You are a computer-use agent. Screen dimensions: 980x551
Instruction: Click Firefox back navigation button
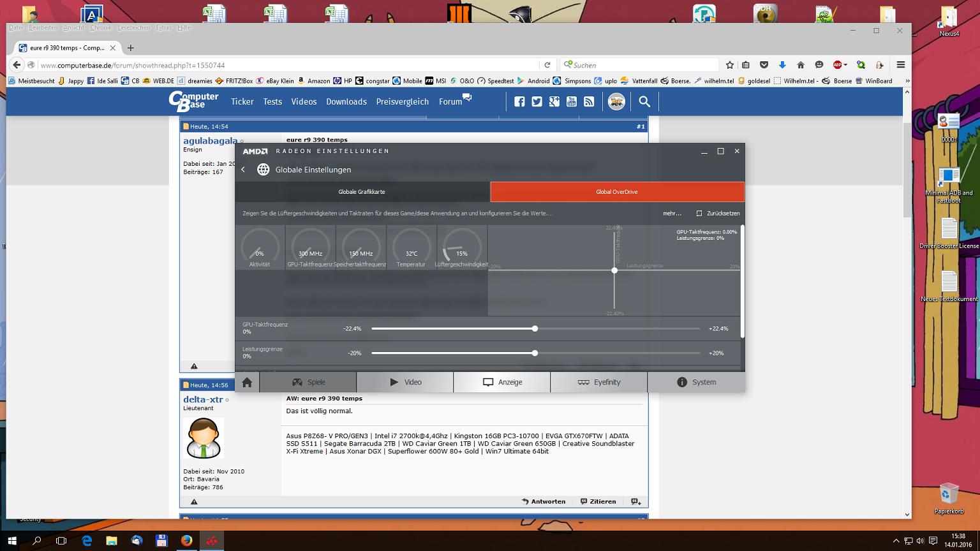(17, 65)
